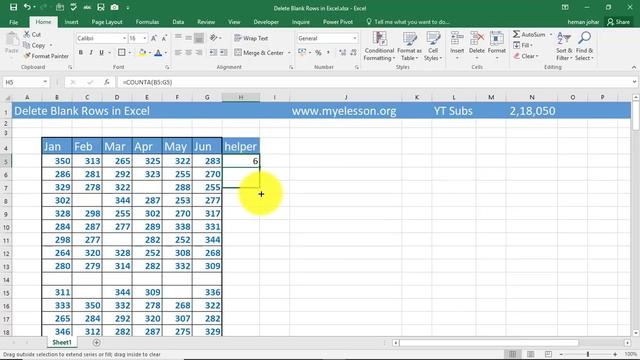This screenshot has width=640, height=360.
Task: Switch to the Page Layout tab
Action: pos(107,22)
